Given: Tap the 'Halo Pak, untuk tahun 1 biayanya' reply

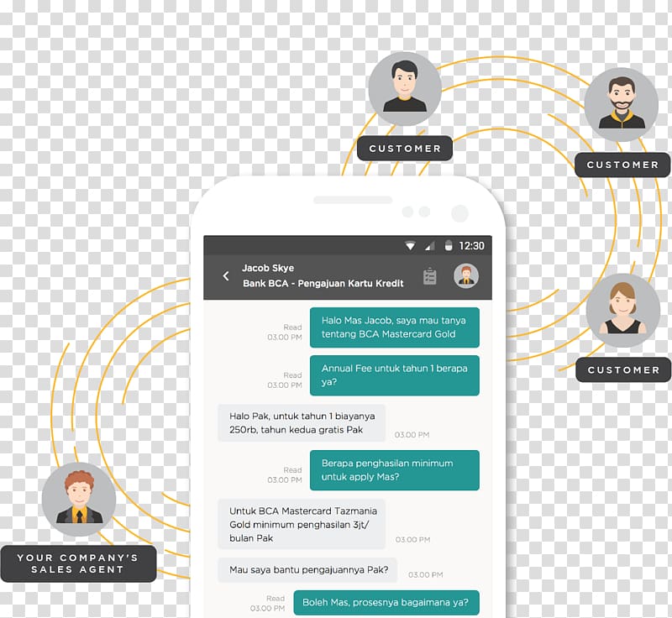Looking at the screenshot, I should click(x=302, y=422).
